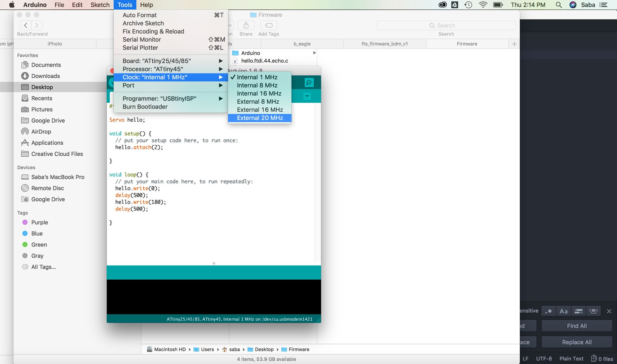Open AirDrop in Finder sidebar
The width and height of the screenshot is (617, 364).
[41, 132]
